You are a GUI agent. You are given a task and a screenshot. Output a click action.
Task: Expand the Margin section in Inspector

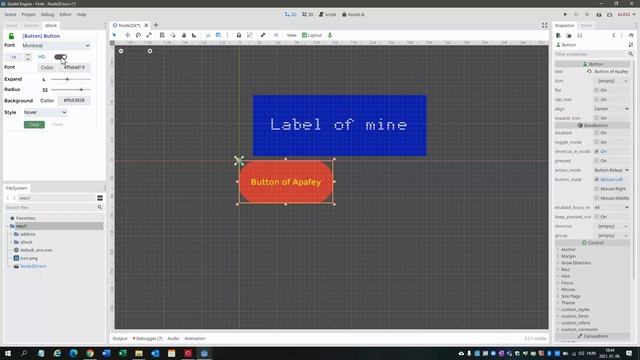[x=568, y=256]
